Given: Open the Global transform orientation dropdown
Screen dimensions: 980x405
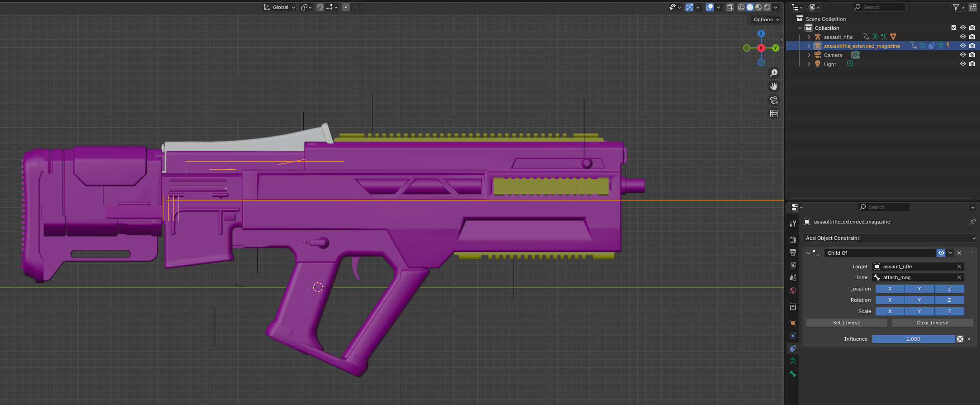Looking at the screenshot, I should pos(280,7).
